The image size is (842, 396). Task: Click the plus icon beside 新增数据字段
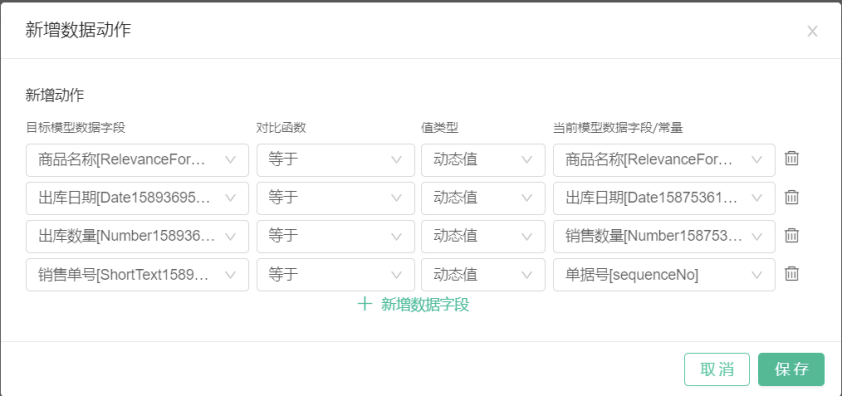365,305
